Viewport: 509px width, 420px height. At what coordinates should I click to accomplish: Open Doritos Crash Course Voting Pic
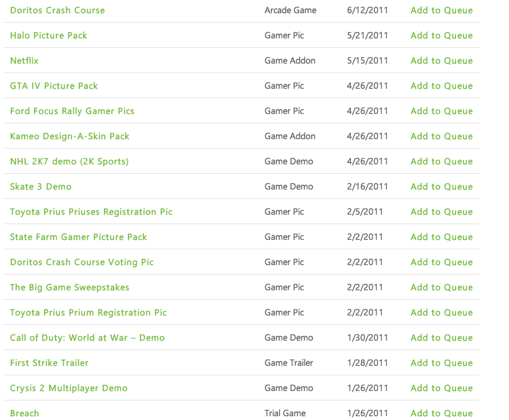pos(82,262)
